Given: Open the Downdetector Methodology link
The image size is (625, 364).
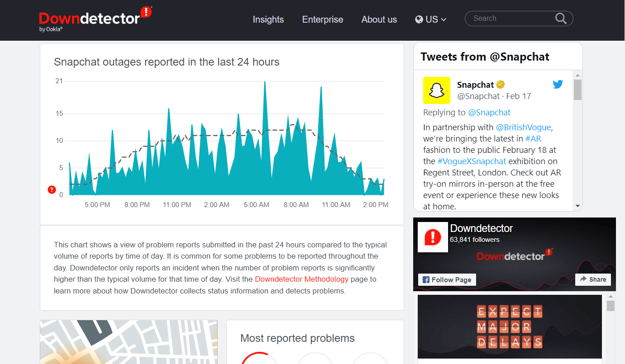Looking at the screenshot, I should coord(302,279).
